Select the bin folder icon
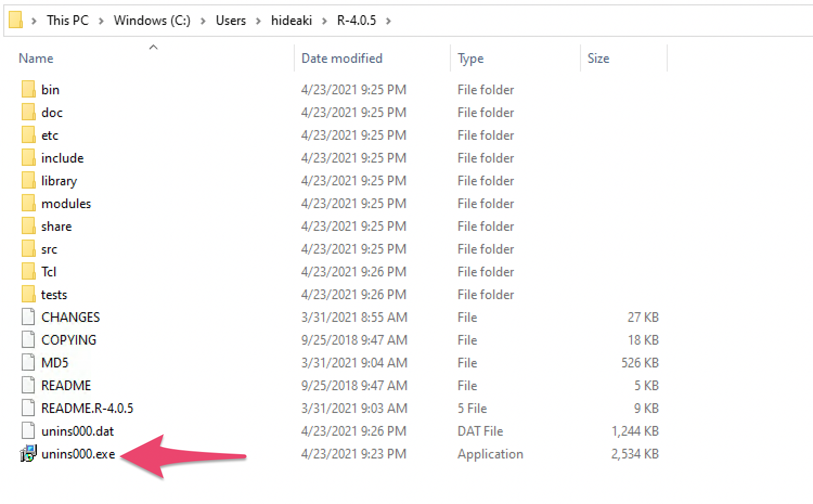813x504 pixels. click(x=28, y=89)
